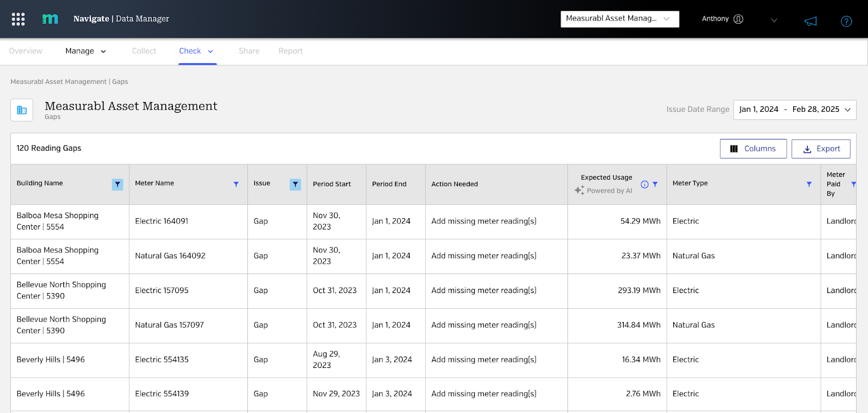Click the Measurabl Asset Management breadcrumb
Image resolution: width=868 pixels, height=413 pixels.
[59, 82]
